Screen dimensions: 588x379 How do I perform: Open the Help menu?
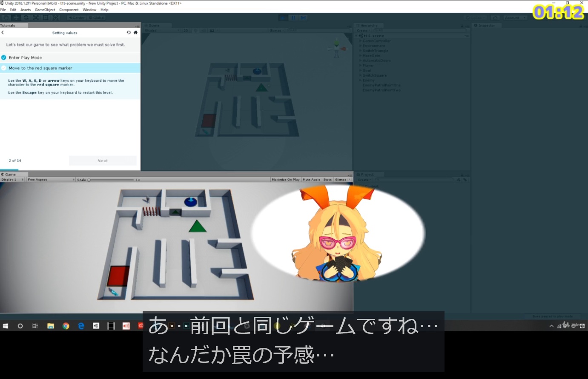(104, 10)
